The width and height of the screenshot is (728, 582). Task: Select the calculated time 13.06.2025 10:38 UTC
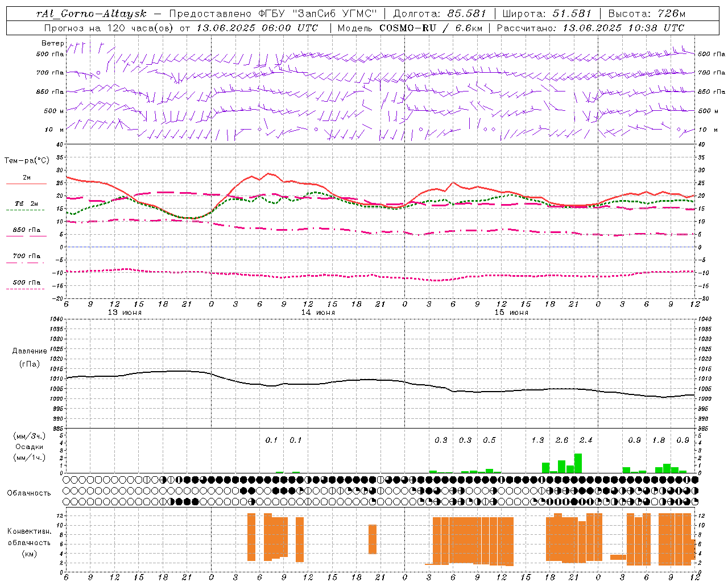(x=624, y=28)
